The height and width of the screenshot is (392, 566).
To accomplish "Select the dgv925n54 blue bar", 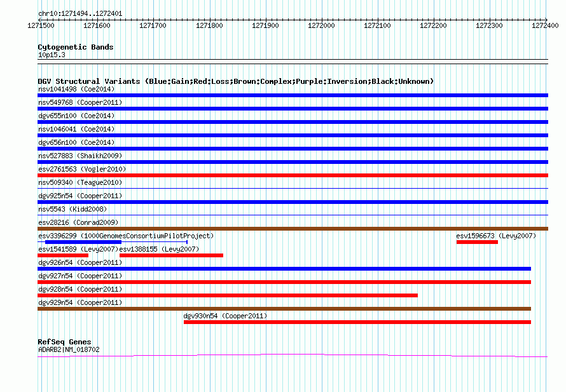I will click(293, 202).
